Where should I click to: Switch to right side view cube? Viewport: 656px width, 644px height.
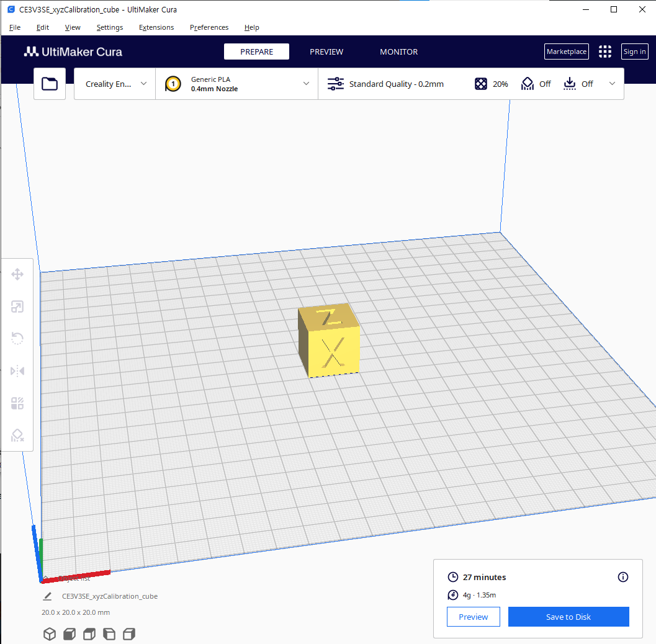(129, 634)
